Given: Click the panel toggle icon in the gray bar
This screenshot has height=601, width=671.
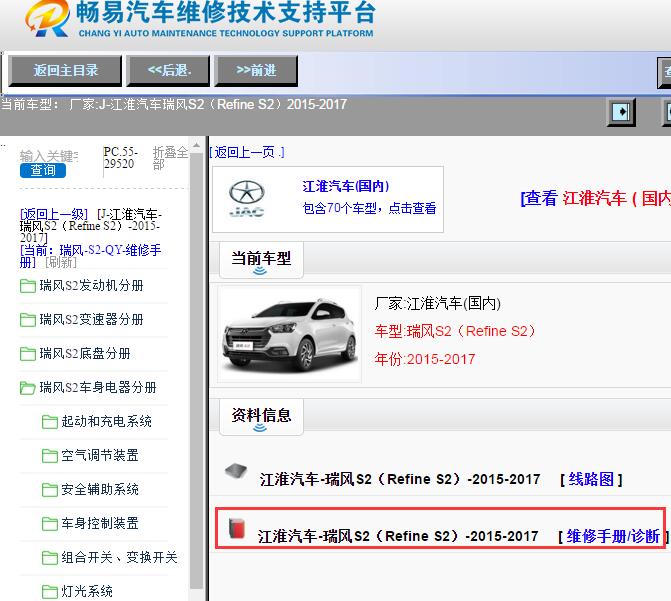Looking at the screenshot, I should [621, 112].
